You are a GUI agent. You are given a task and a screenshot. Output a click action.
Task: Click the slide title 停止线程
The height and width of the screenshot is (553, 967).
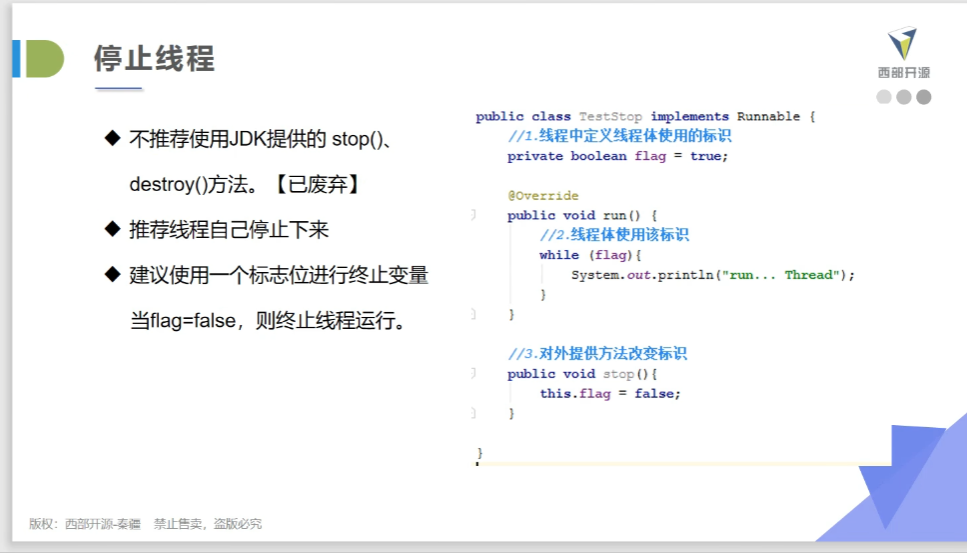coord(154,59)
